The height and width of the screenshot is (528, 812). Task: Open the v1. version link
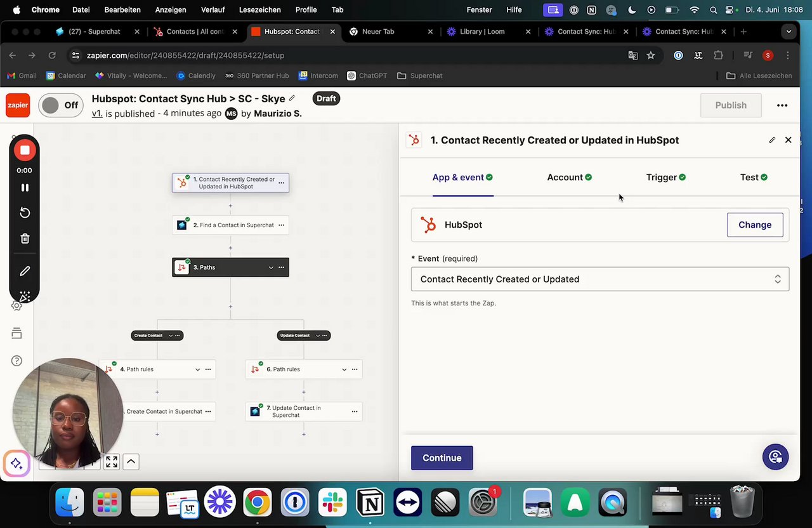click(x=97, y=113)
